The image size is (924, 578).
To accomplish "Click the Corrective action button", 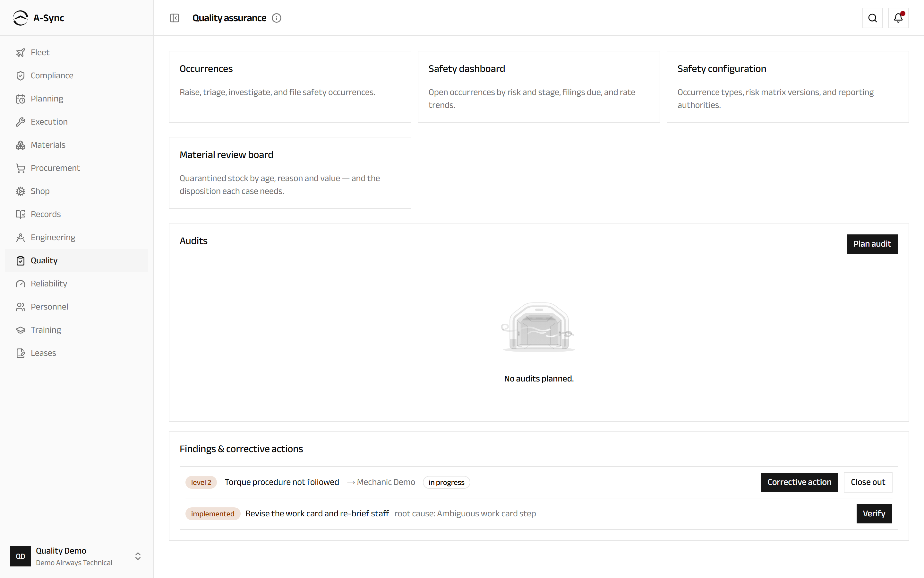I will (x=799, y=482).
